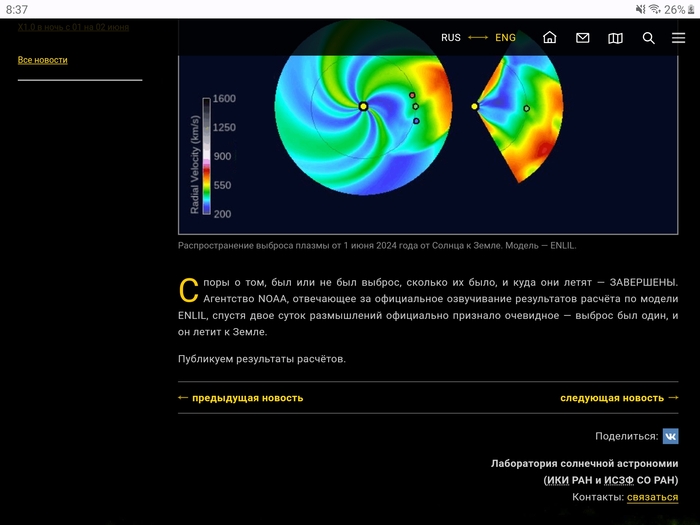The height and width of the screenshot is (525, 700).
Task: Click 'Лаборатория солнечной астрономии' text
Action: pos(585,464)
